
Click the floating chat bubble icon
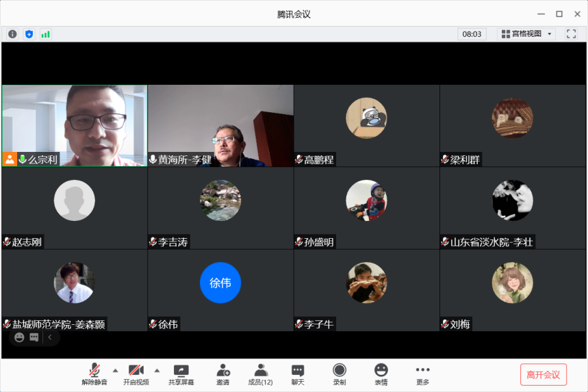34,337
